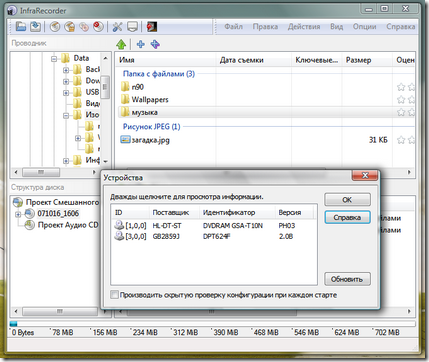This screenshot has height=362, width=429.
Task: Open the Правка menu
Action: [x=265, y=27]
